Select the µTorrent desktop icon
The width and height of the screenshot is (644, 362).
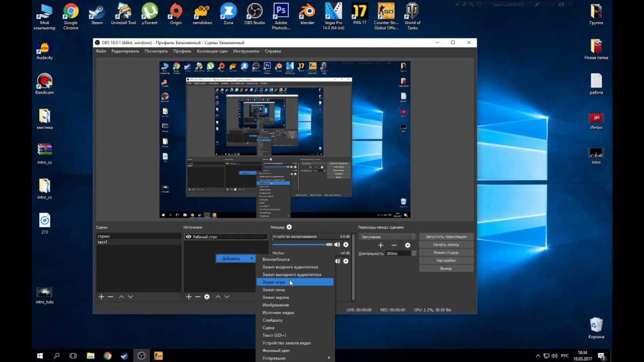click(x=149, y=15)
